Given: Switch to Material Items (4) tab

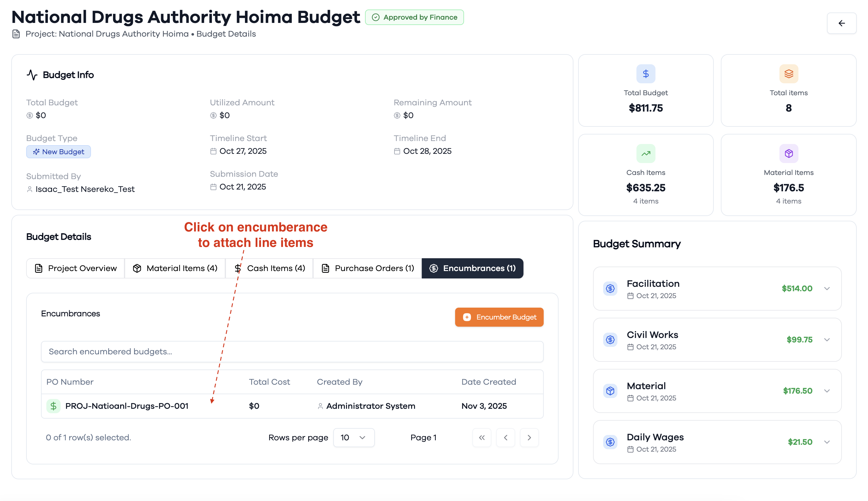Looking at the screenshot, I should [x=174, y=268].
